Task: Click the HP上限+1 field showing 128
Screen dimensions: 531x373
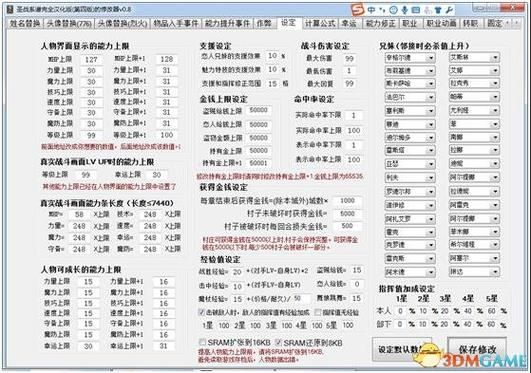Action: (167, 59)
